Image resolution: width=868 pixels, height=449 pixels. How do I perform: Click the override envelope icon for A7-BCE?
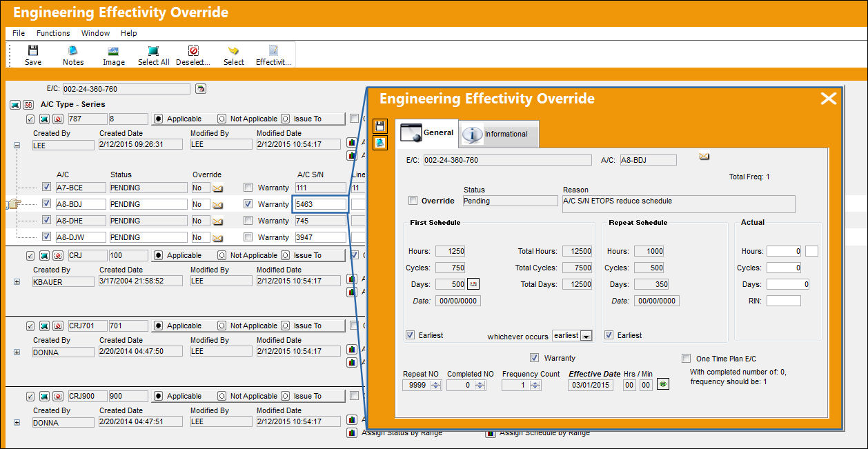217,188
